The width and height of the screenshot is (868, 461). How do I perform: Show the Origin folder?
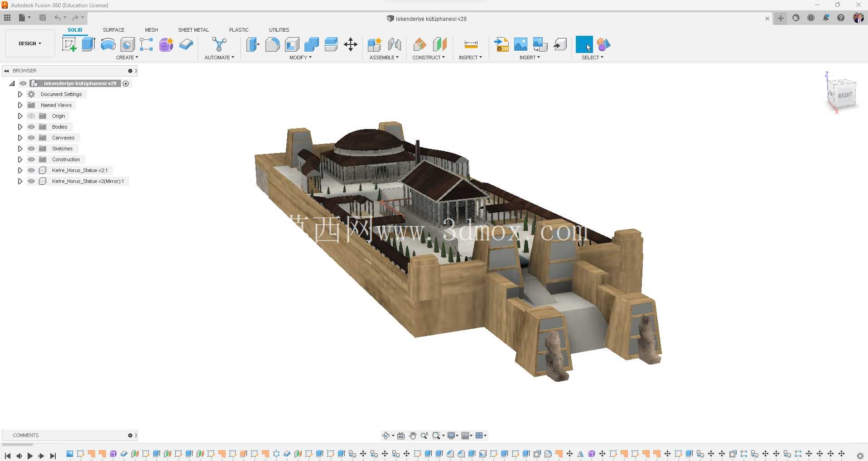click(31, 116)
